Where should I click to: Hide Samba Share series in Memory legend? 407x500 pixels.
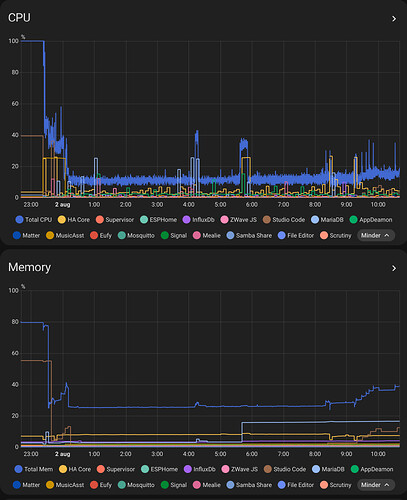(249, 485)
